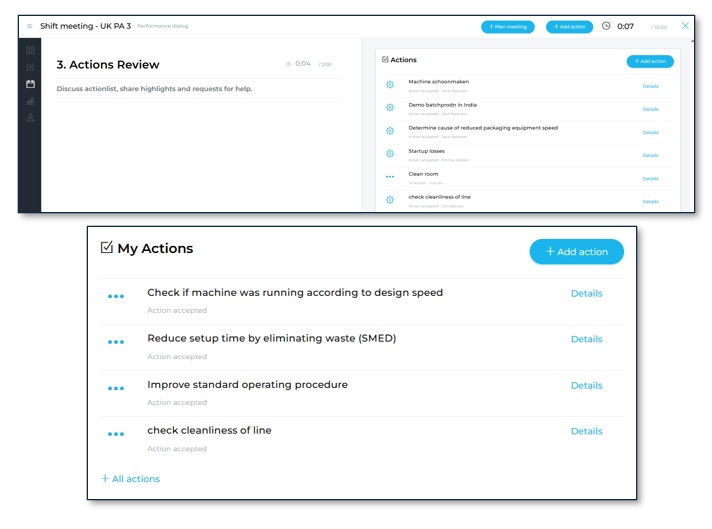Click the gear icon for Startup losses
The width and height of the screenshot is (712, 529).
[390, 154]
